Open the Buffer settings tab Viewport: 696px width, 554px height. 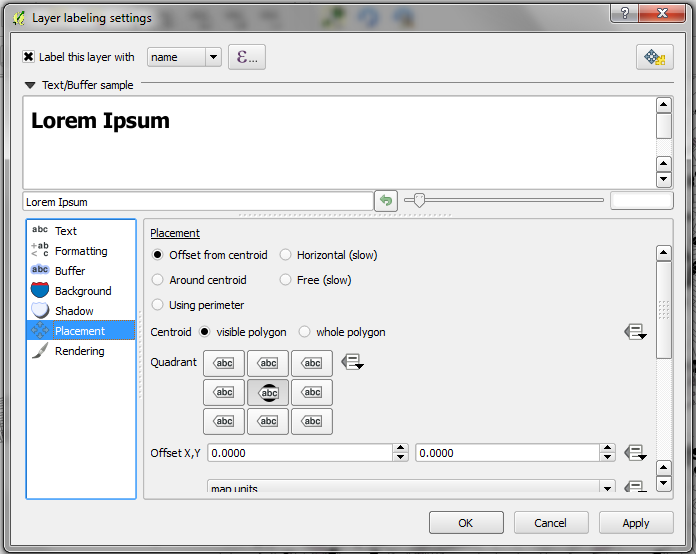coord(81,271)
